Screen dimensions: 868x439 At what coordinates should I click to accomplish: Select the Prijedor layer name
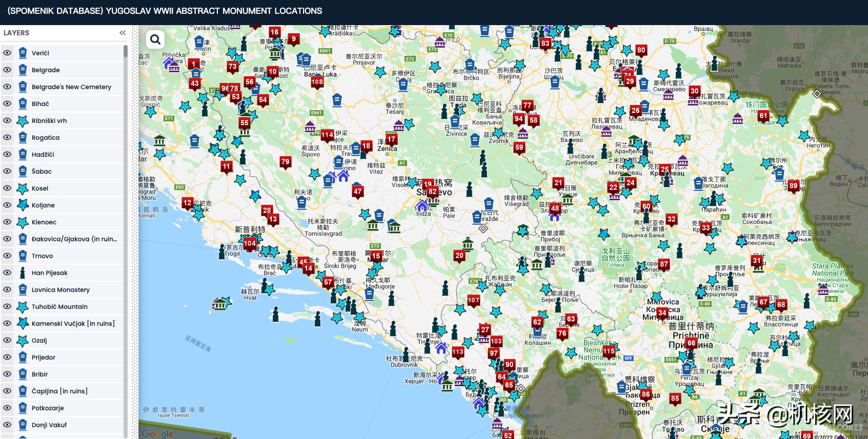[43, 357]
